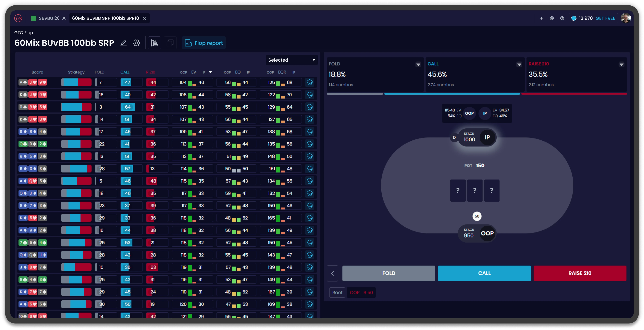The width and height of the screenshot is (644, 330).
Task: Open solution settings gear icon
Action: click(x=136, y=43)
